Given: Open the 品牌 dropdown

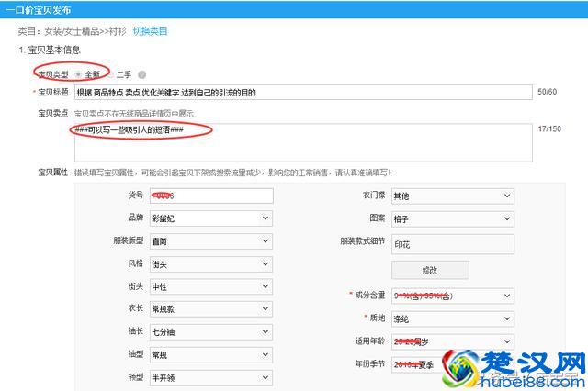Looking at the screenshot, I should (x=210, y=218).
